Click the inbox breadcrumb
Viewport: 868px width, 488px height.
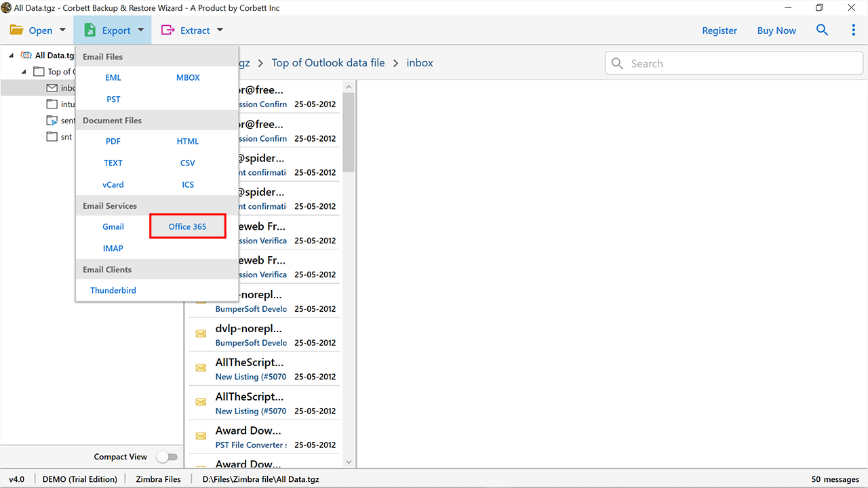coord(420,62)
